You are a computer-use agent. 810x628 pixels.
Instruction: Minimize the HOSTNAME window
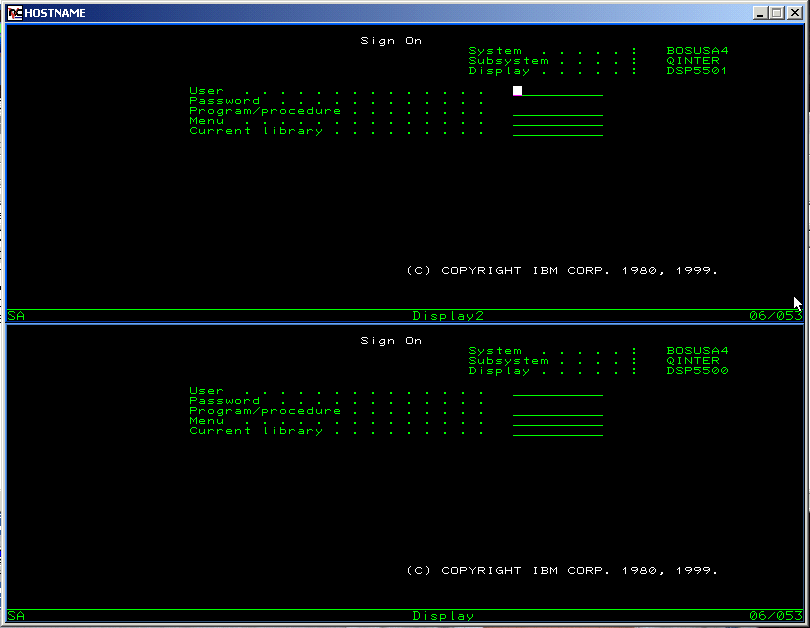pos(761,13)
